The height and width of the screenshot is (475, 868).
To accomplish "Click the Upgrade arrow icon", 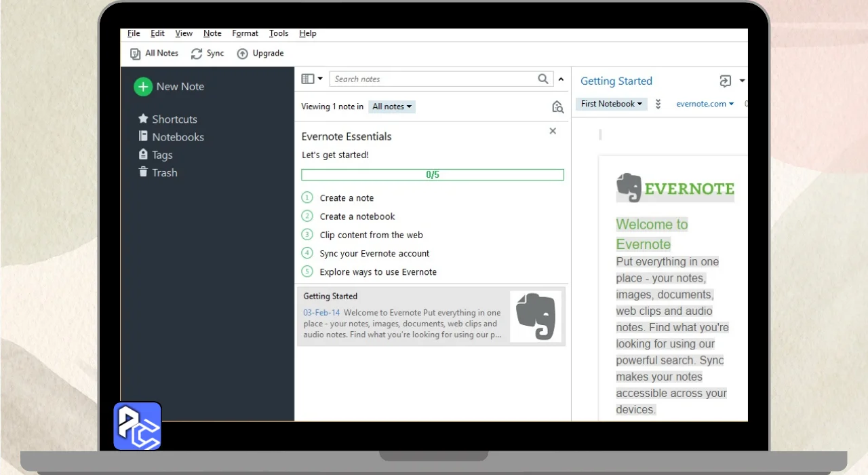I will [242, 54].
